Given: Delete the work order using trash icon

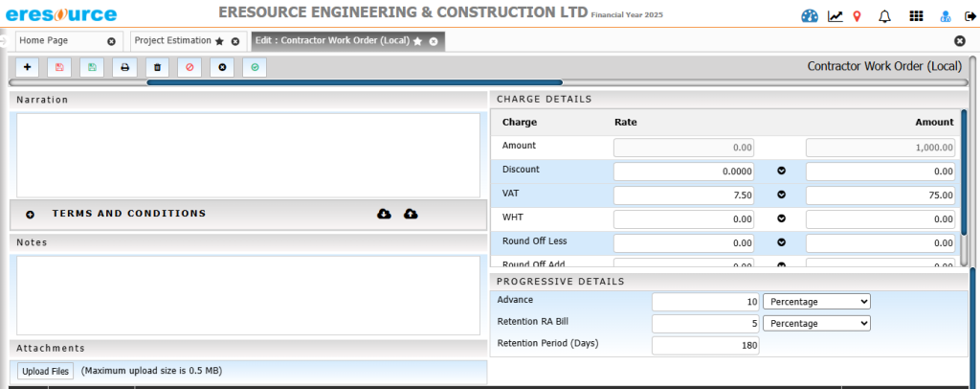Looking at the screenshot, I should coord(157,67).
